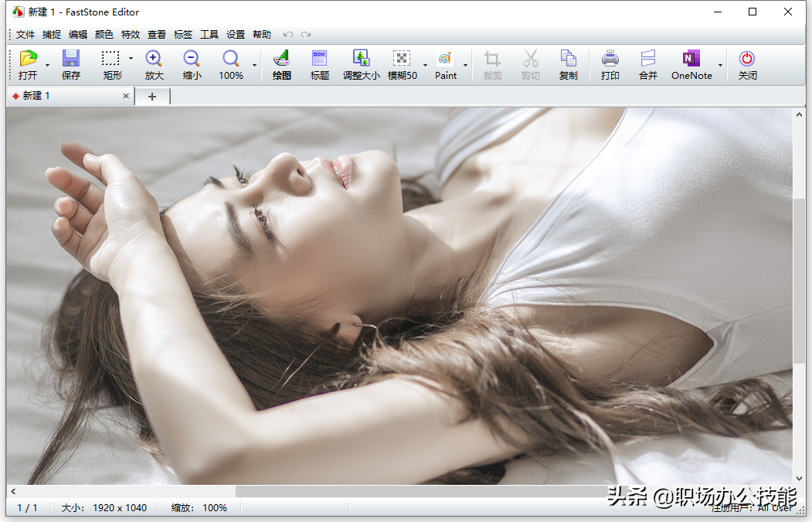
Task: Select the 矩形 rectangle selection tool
Action: 111,60
